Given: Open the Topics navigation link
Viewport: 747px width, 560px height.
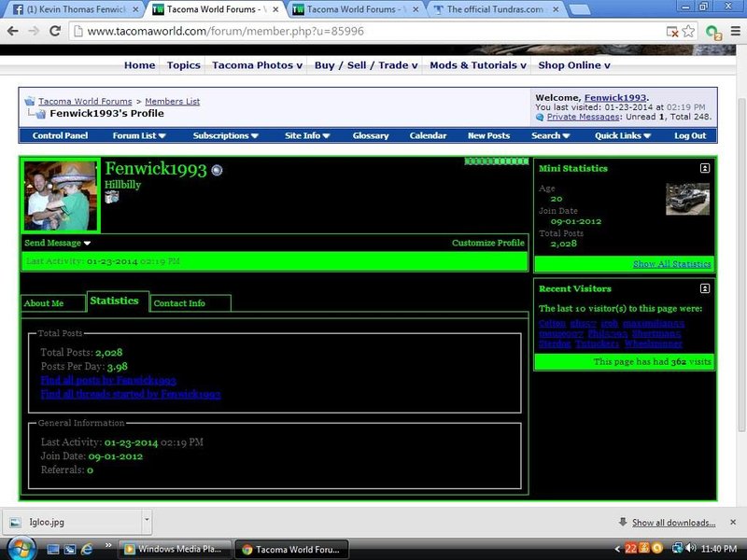Looking at the screenshot, I should pos(183,65).
